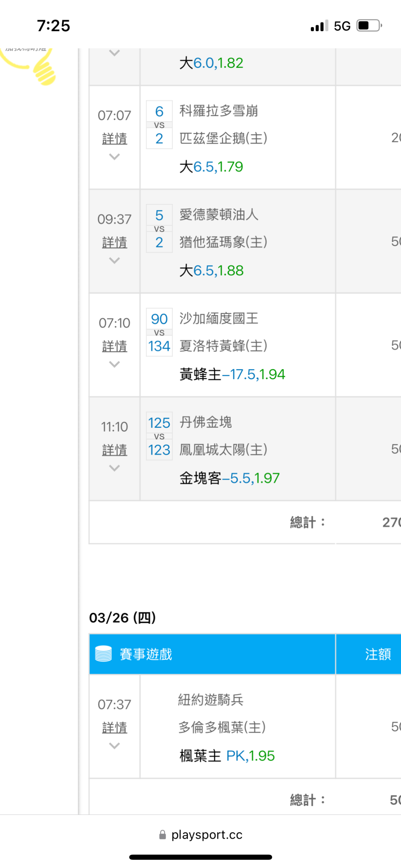Tap the 注額 column header
401x868 pixels.
378,654
